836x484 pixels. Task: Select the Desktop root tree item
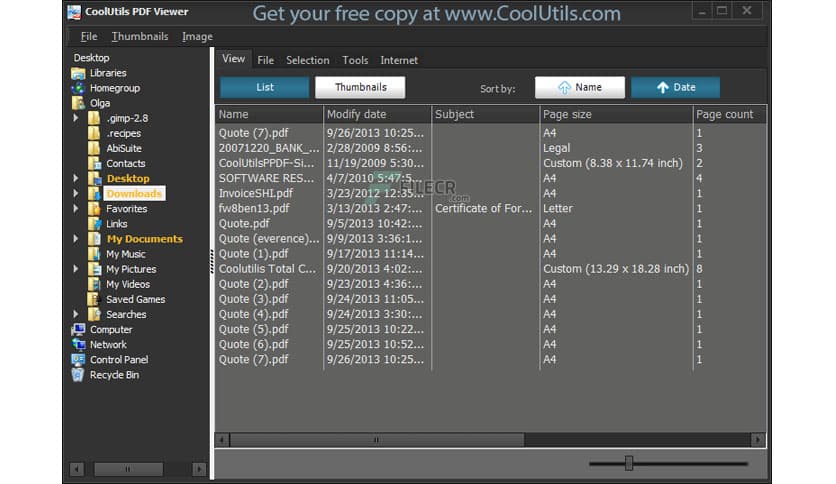pos(91,58)
